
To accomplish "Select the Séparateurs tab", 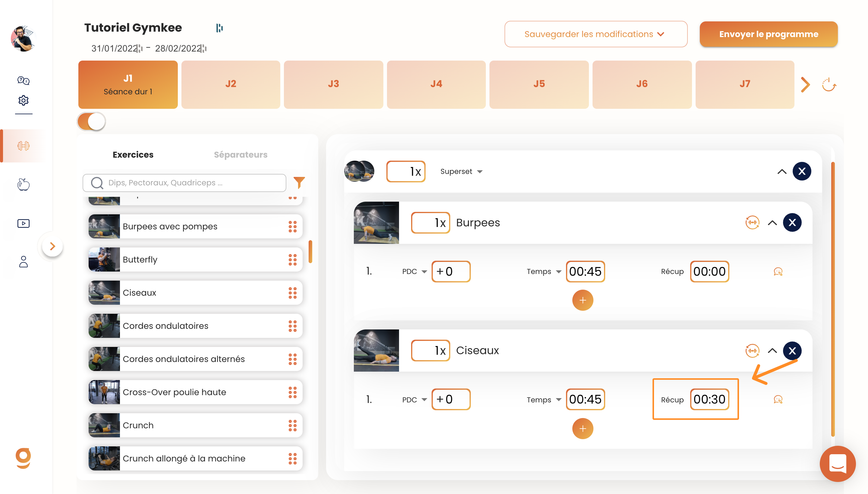I will click(241, 155).
